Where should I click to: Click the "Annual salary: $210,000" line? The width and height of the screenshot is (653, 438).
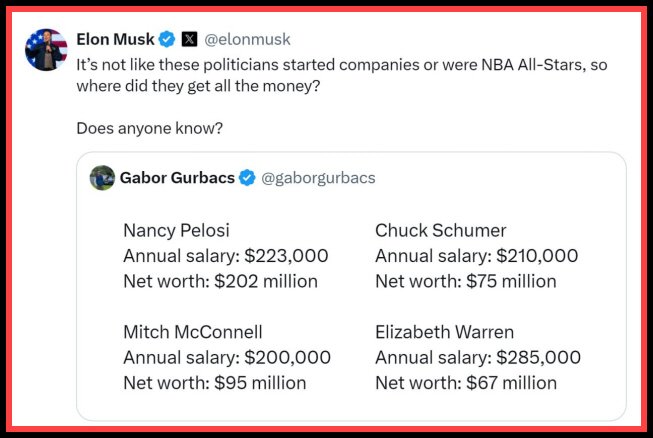click(476, 256)
